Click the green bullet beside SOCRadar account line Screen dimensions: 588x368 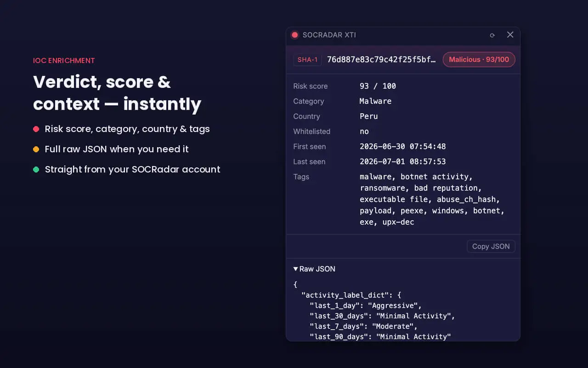point(36,170)
